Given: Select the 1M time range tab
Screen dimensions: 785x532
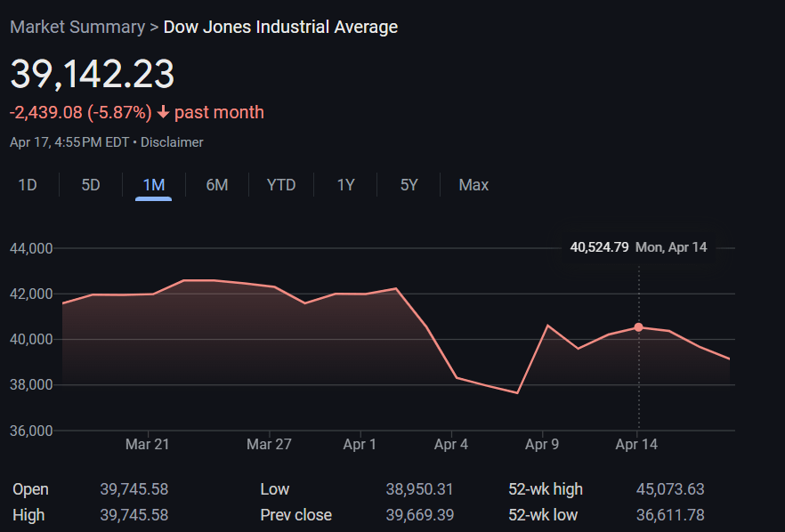Looking at the screenshot, I should pos(154,185).
